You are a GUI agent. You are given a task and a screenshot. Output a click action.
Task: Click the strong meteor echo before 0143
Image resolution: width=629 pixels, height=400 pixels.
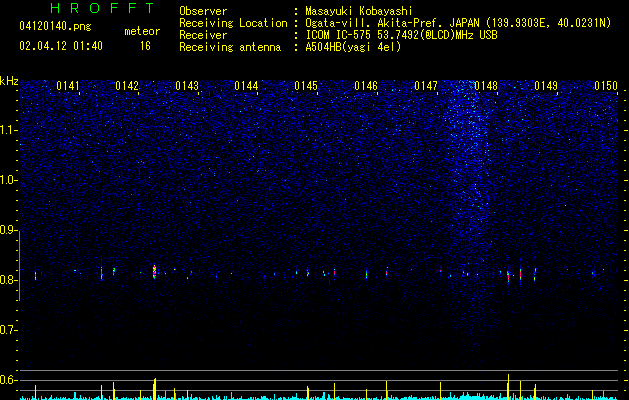click(x=154, y=271)
